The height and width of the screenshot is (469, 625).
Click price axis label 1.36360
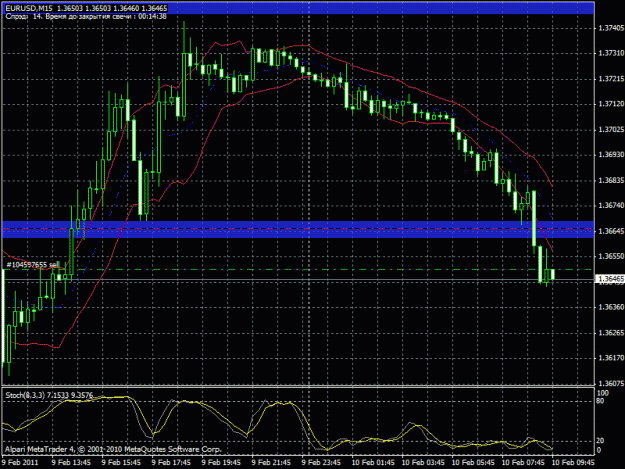tap(611, 307)
